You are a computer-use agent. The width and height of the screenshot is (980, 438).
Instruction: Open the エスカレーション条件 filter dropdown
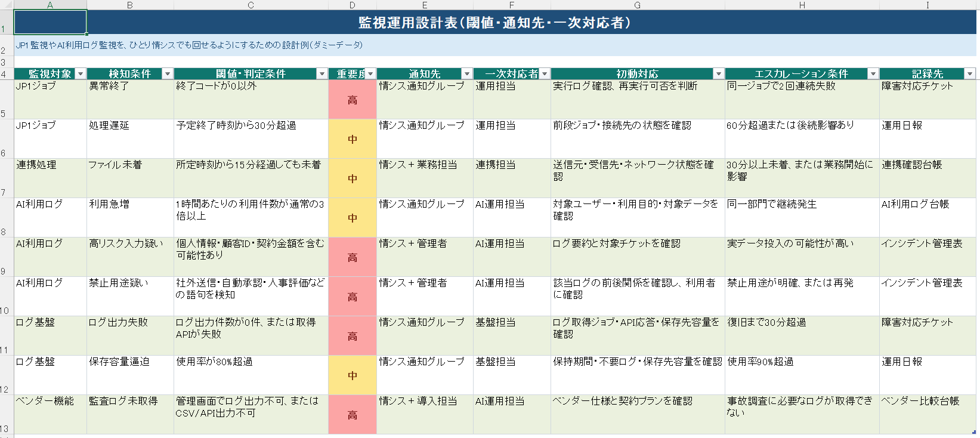pos(873,74)
